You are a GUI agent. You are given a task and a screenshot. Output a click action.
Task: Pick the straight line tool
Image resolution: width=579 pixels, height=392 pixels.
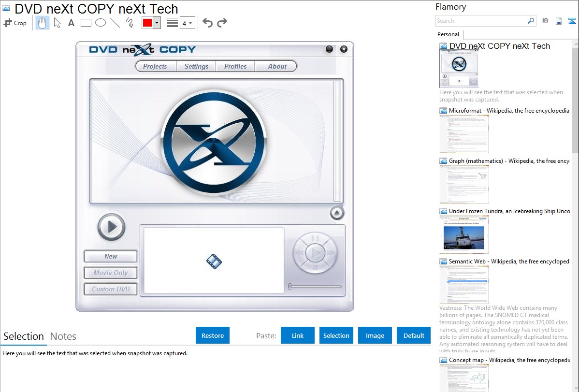[x=115, y=23]
